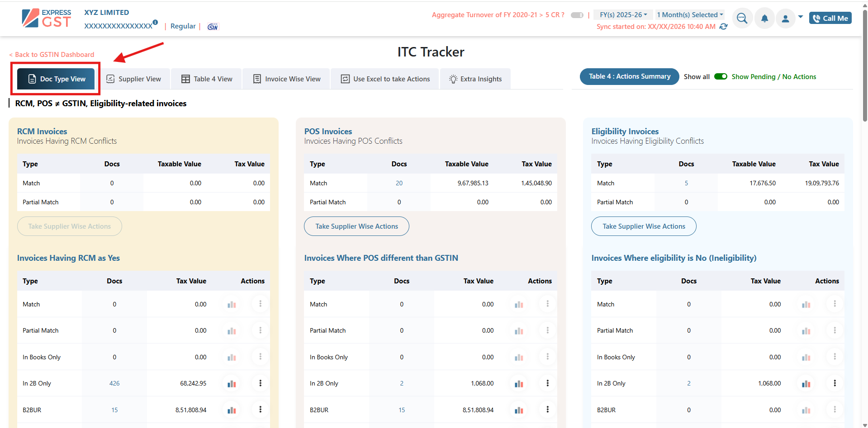
Task: Click the page's vertical scrollbar
Action: (x=864, y=68)
